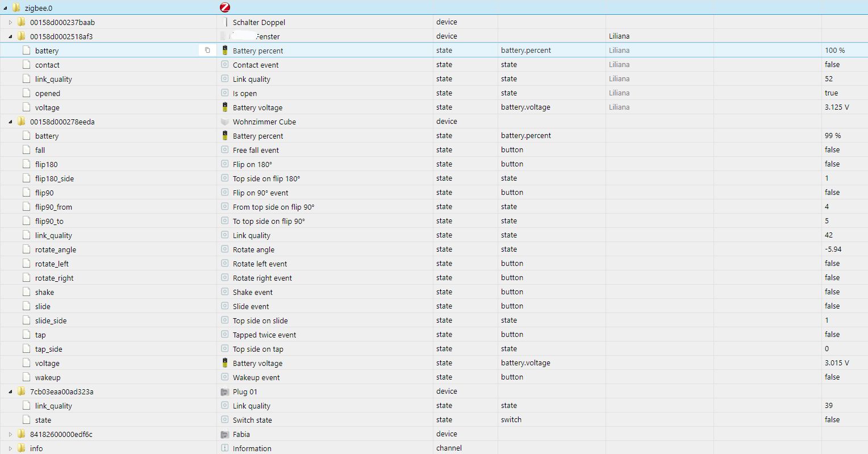
Task: Click the folder icon of zigbee.0
Action: pos(16,8)
